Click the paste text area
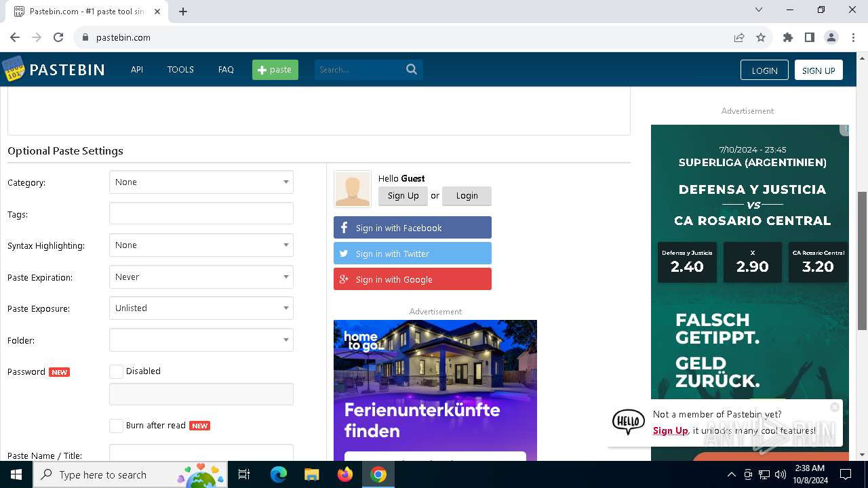Image resolution: width=868 pixels, height=488 pixels. tap(319, 110)
